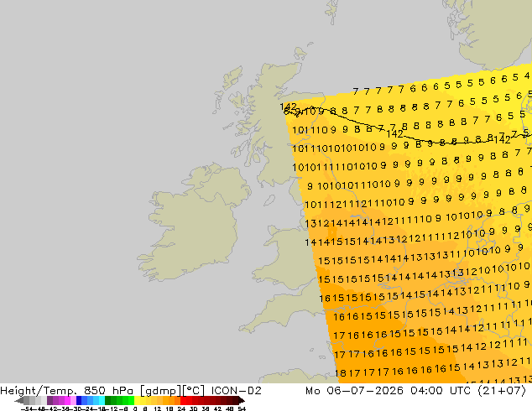Click the "54" label ending the color scale
The width and height of the screenshot is (532, 411).
(242, 408)
